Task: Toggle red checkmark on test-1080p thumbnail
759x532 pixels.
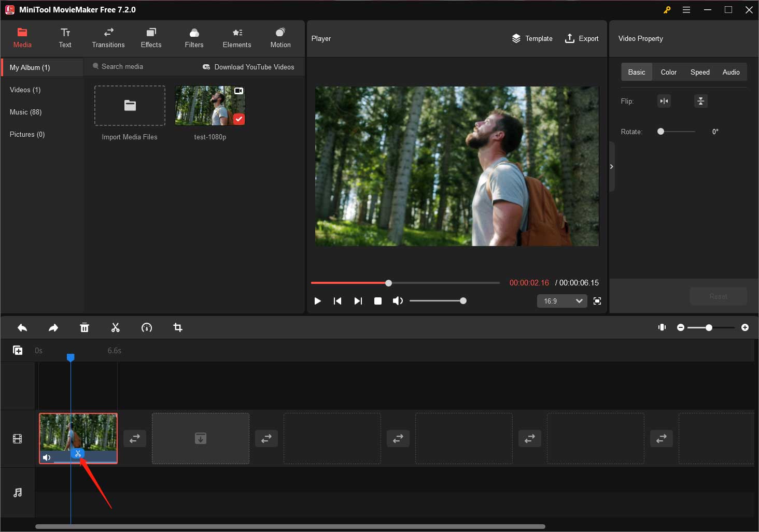Action: pos(238,119)
